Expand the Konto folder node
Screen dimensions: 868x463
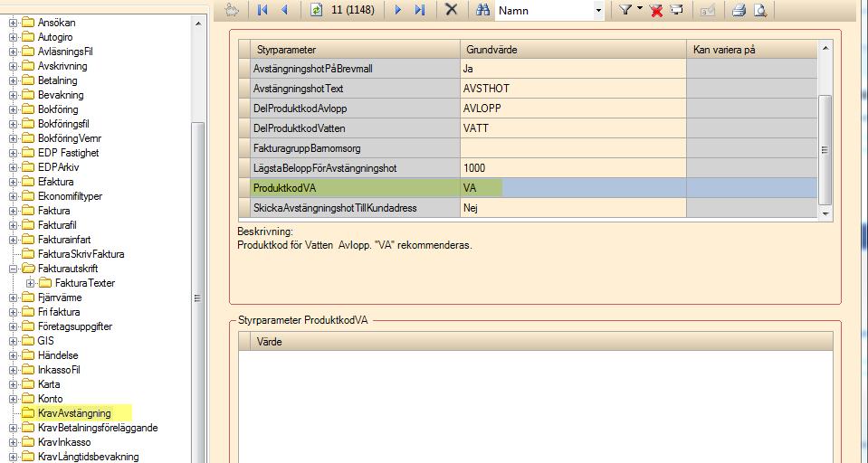coord(14,398)
